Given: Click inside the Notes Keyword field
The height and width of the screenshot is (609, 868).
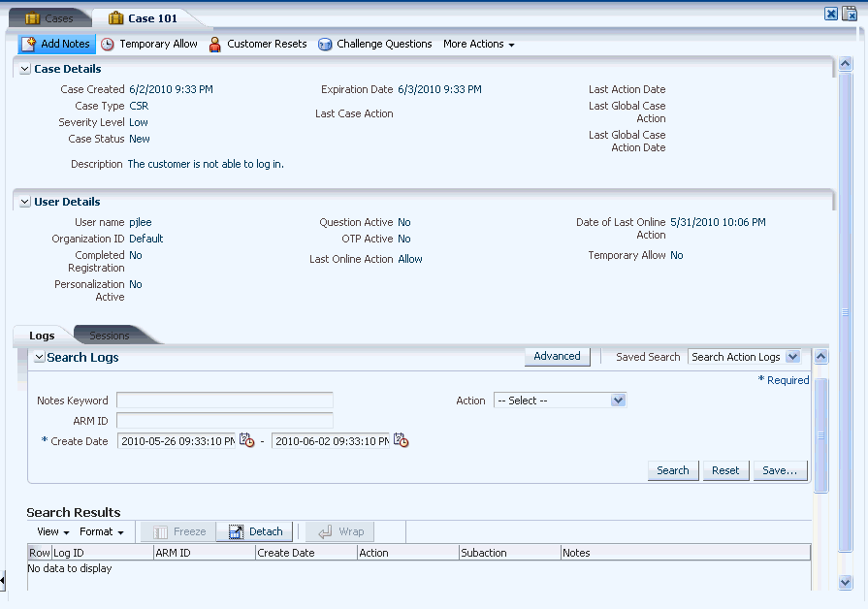Looking at the screenshot, I should coord(224,400).
